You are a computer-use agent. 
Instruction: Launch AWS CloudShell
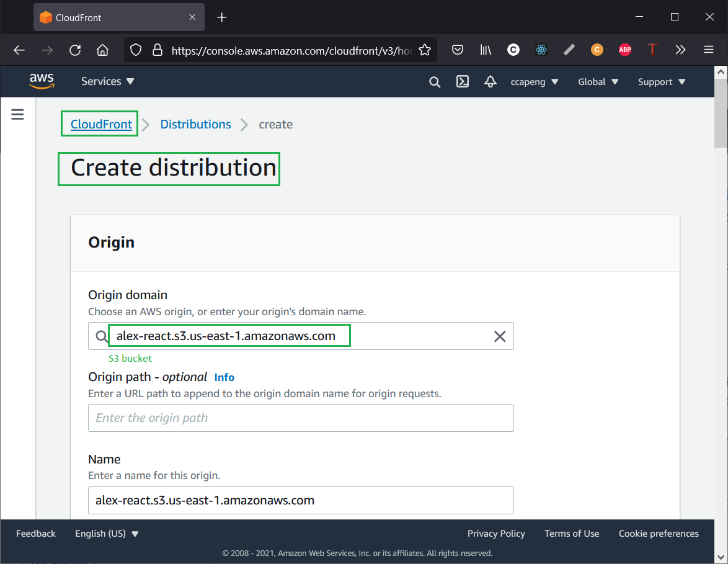coord(463,82)
